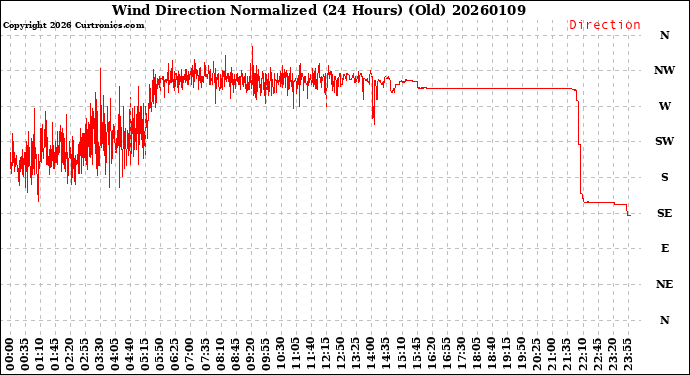The width and height of the screenshot is (690, 375).
Task: Click the '21:35' time axis label
Action: tap(567, 354)
